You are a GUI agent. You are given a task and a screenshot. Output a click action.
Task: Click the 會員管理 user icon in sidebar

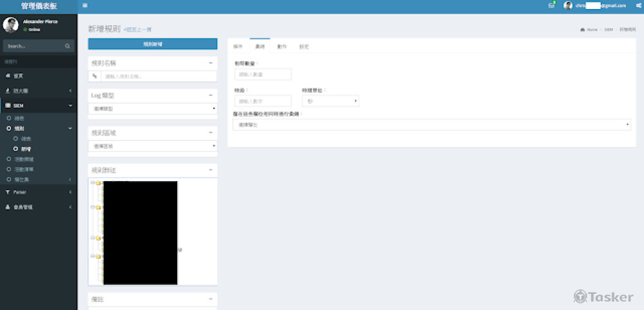[8, 208]
